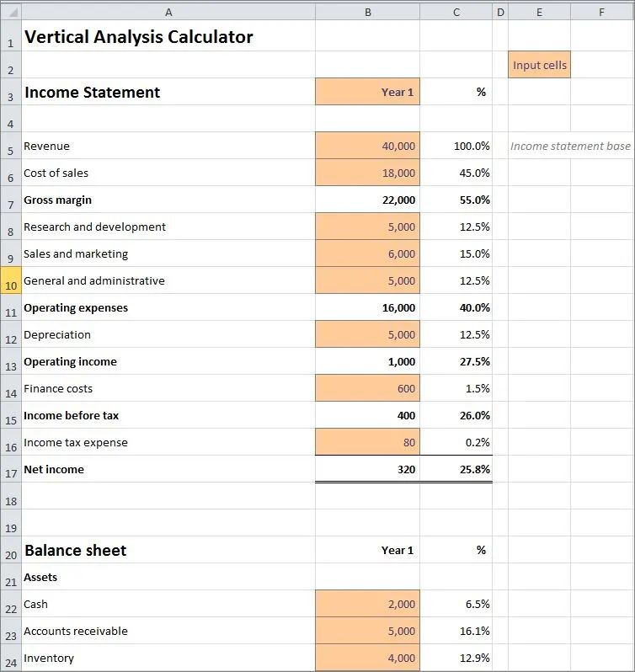The image size is (635, 672).
Task: Select column B header
Action: 367,13
